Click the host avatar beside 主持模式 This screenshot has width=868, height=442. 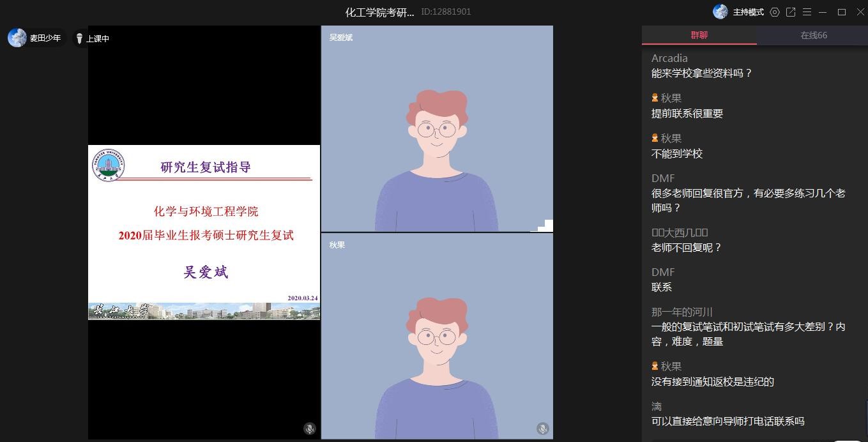[720, 11]
